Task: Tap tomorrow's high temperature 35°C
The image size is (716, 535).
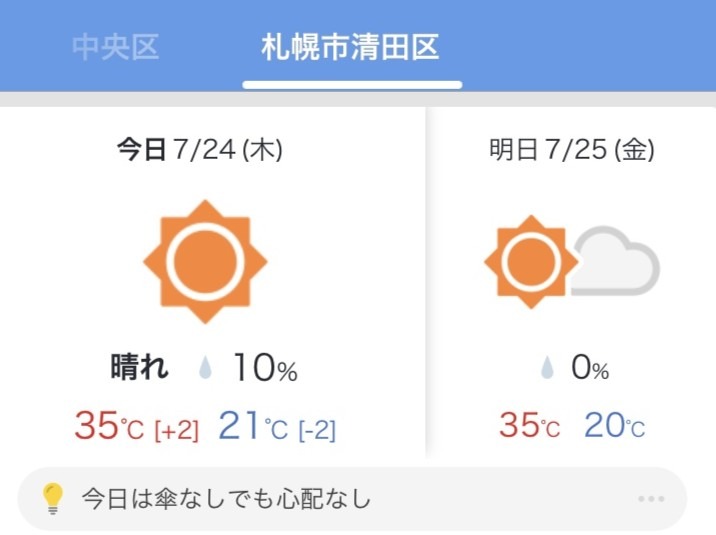Action: 529,427
